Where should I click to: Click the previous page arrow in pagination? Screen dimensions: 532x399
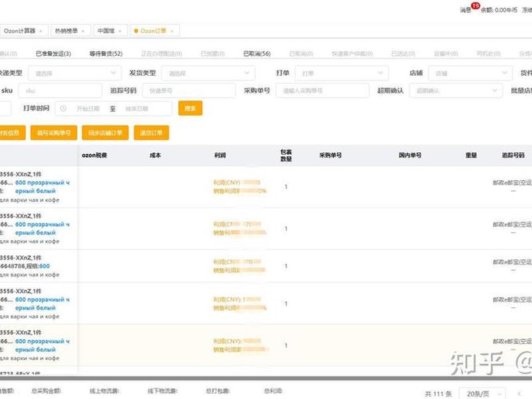click(519, 394)
